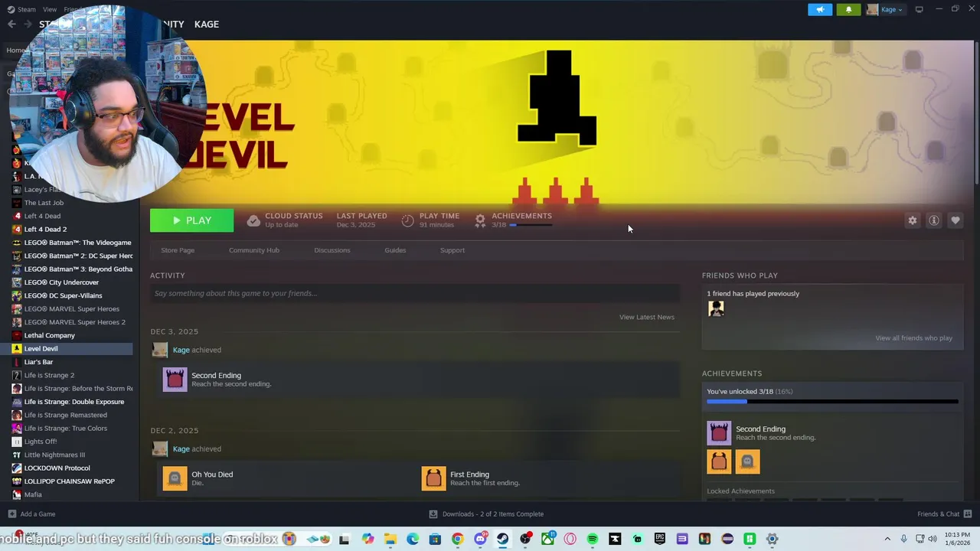Open Second Ending achievement icon in activity
The height and width of the screenshot is (551, 980).
click(175, 380)
